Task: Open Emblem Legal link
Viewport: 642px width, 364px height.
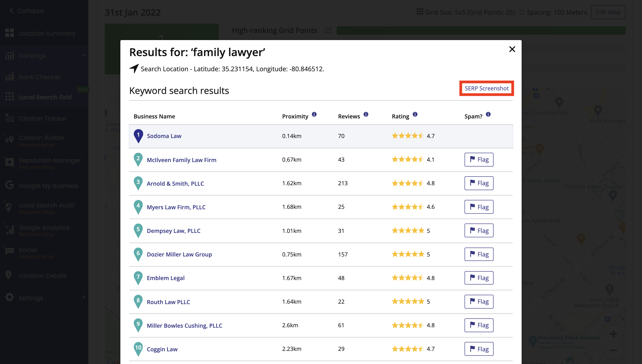Action: click(x=165, y=278)
